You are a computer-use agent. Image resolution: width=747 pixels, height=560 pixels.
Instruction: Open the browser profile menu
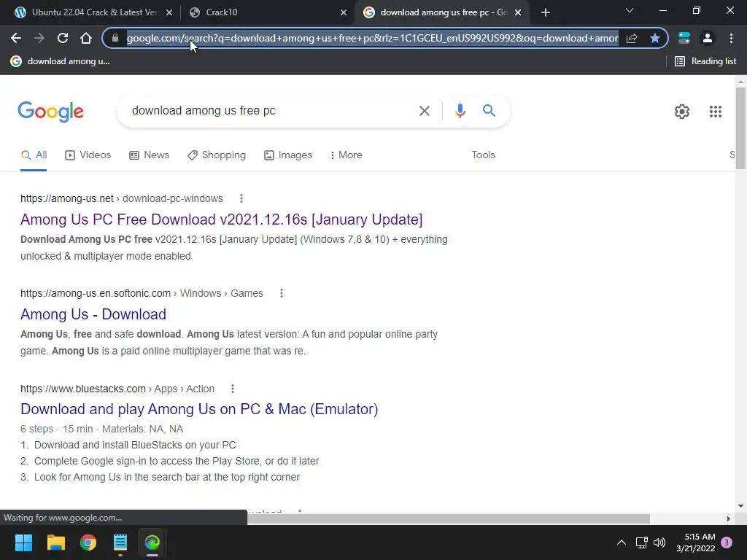coord(708,38)
